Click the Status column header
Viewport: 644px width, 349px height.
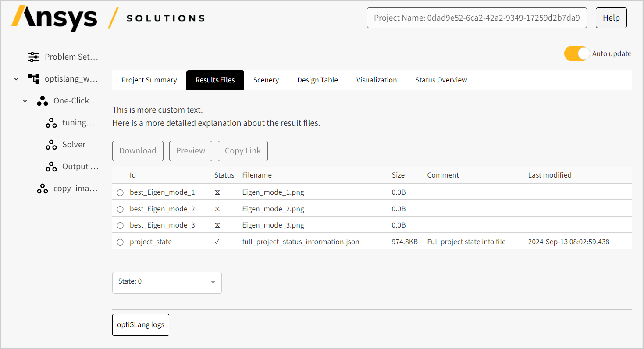224,175
